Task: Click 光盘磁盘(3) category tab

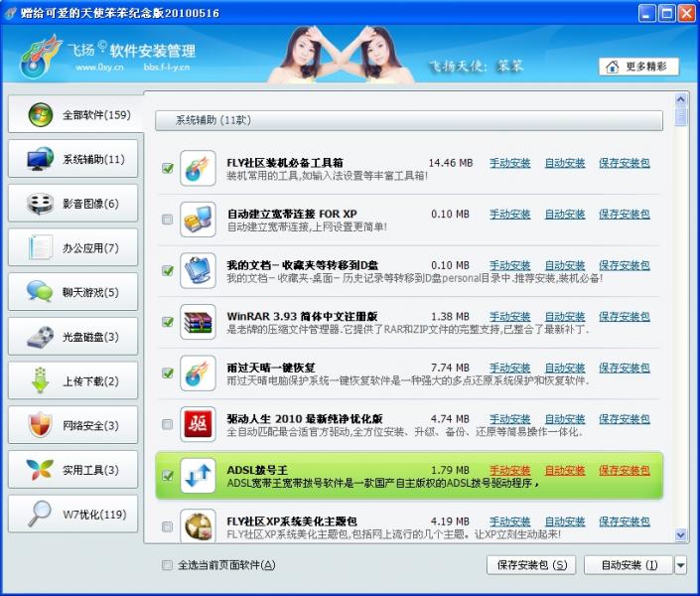Action: click(x=73, y=337)
